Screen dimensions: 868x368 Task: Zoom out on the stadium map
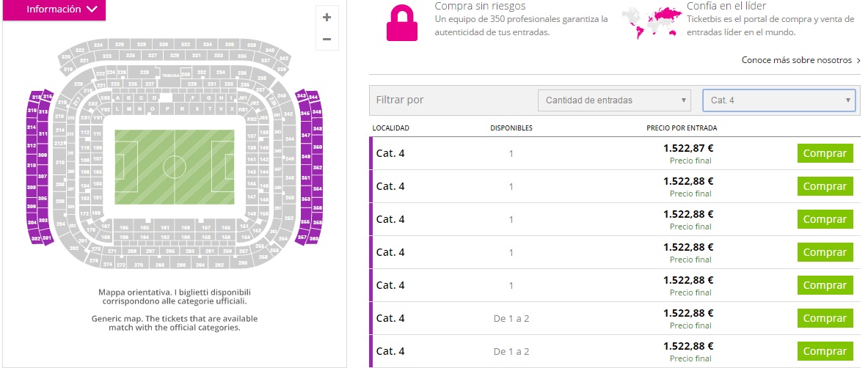coord(327,39)
